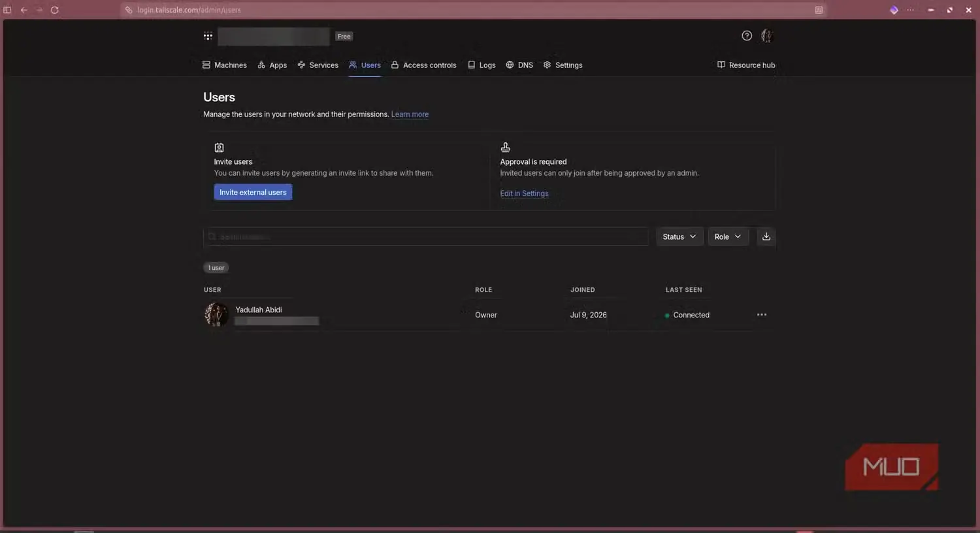
Task: Toggle the browser sidebar panel icon
Action: pos(7,10)
